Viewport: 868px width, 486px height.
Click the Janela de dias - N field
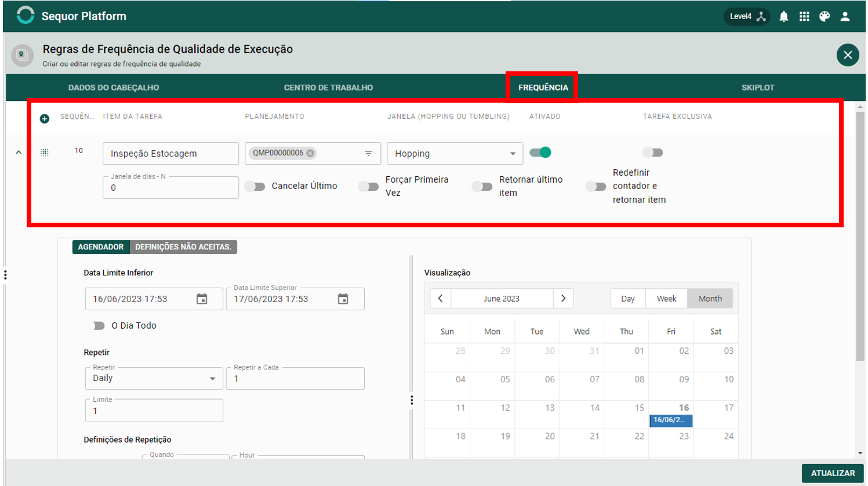(170, 188)
